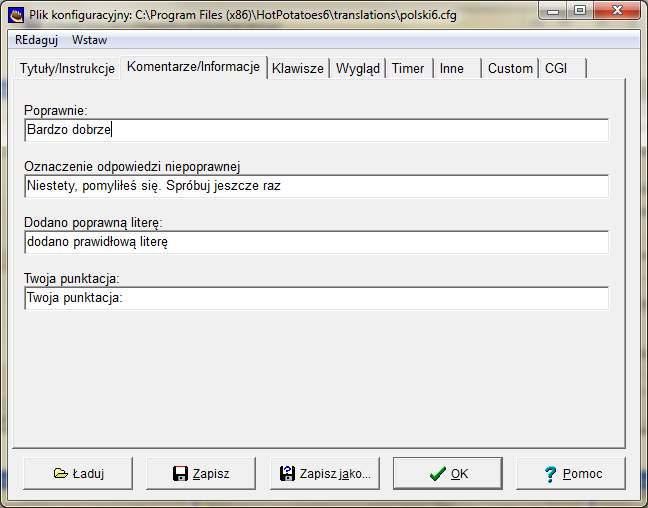This screenshot has width=648, height=508.
Task: Click the Dodano poprawną literę field
Action: coord(317,242)
